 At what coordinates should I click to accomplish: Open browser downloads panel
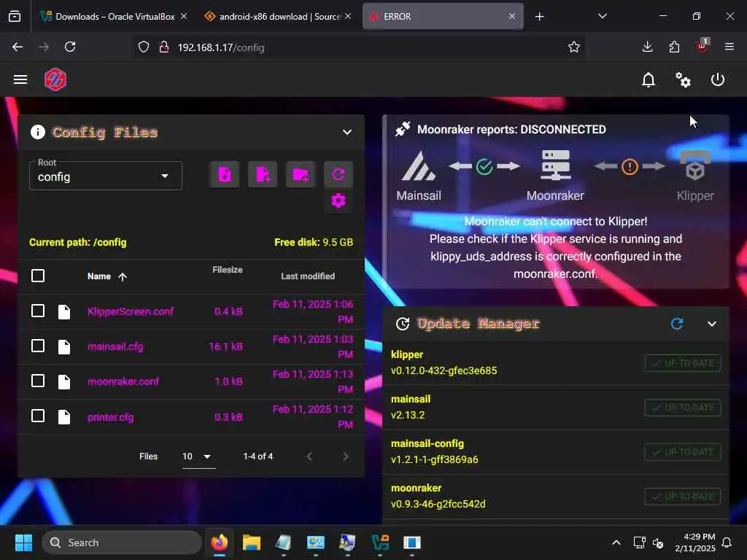click(x=647, y=47)
